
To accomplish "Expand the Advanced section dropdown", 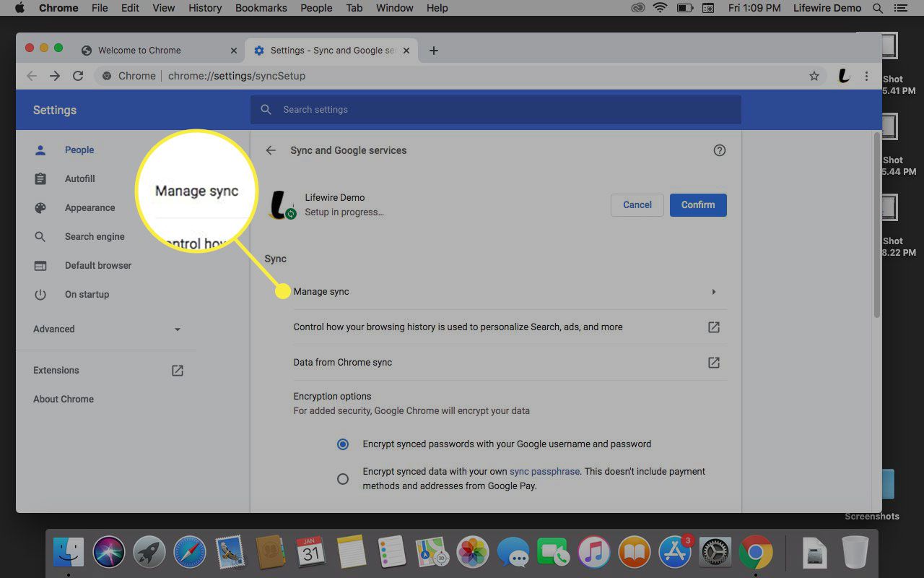I will [178, 329].
